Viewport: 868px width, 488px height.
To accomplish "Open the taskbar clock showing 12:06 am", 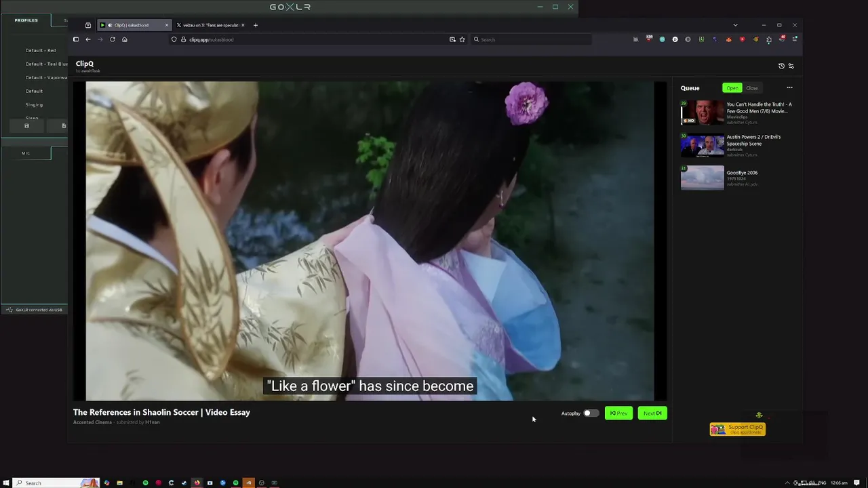I will (839, 483).
